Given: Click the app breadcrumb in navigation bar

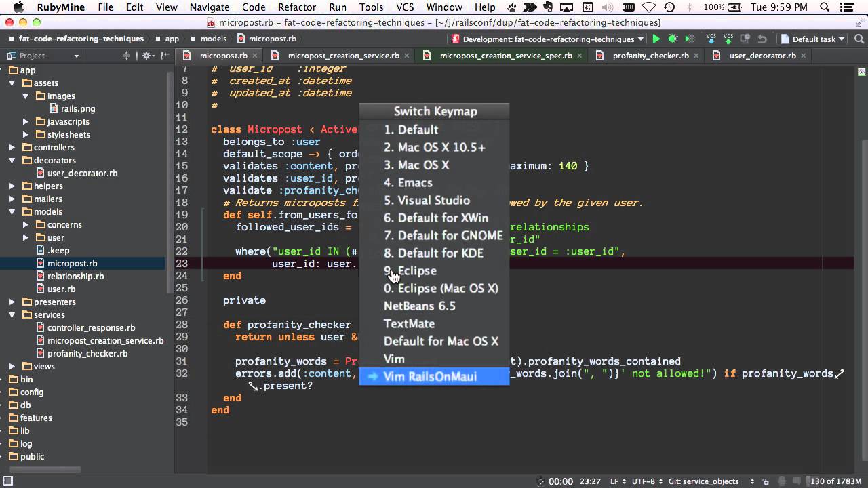Looking at the screenshot, I should (x=172, y=39).
